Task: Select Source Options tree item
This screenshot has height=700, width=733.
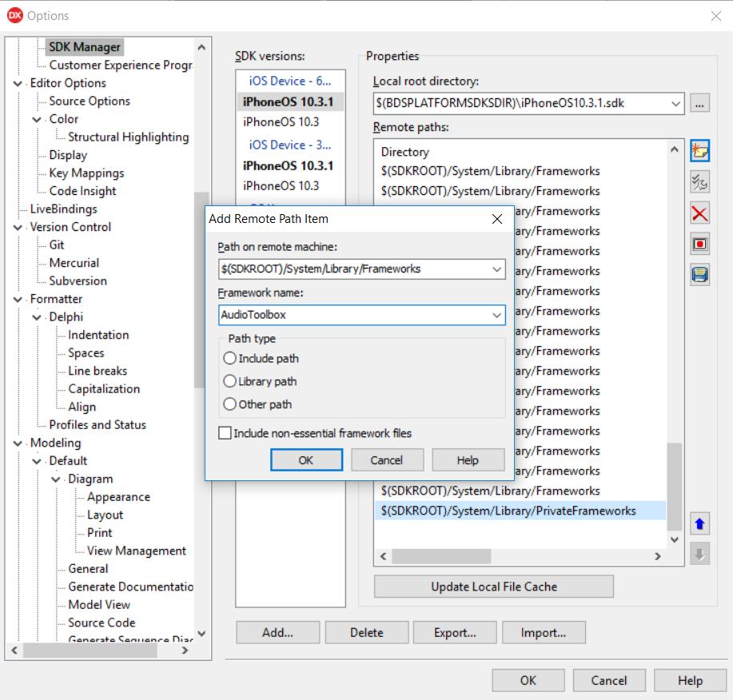Action: coord(90,101)
